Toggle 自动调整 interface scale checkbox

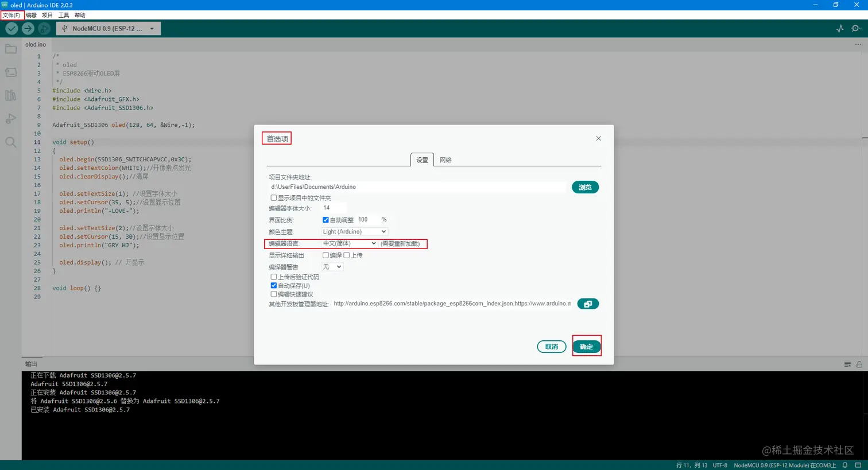coord(325,220)
